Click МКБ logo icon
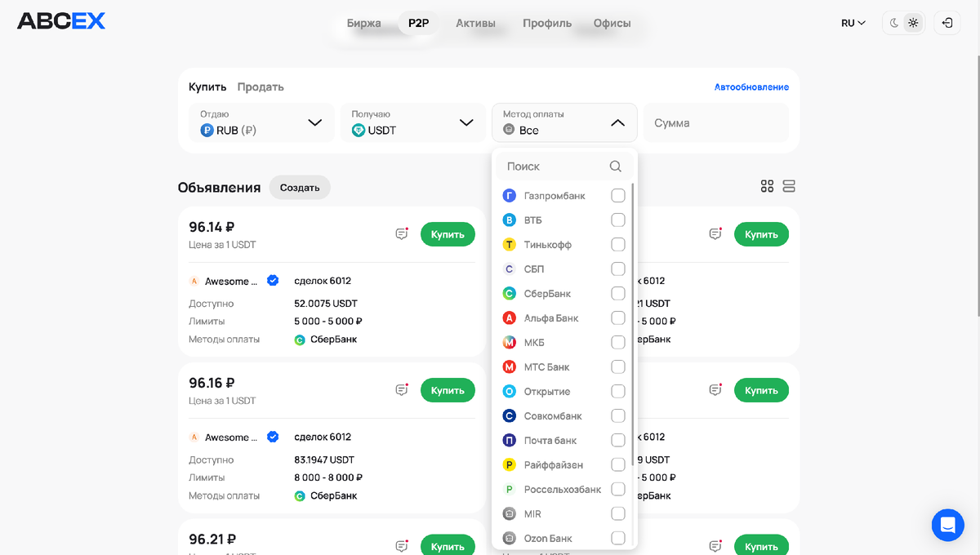Screen dimensions: 980x555 (509, 343)
